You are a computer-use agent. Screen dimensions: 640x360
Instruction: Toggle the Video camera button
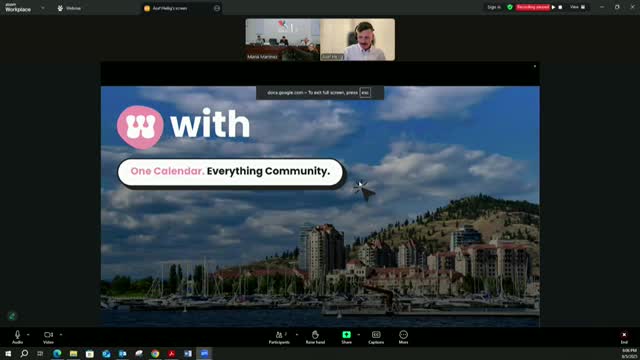pyautogui.click(x=48, y=337)
